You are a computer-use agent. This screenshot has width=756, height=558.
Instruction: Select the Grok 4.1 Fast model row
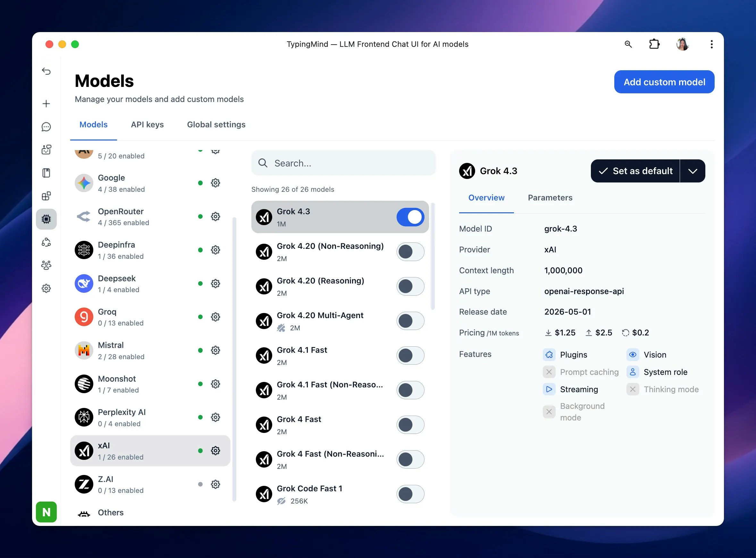(x=340, y=356)
